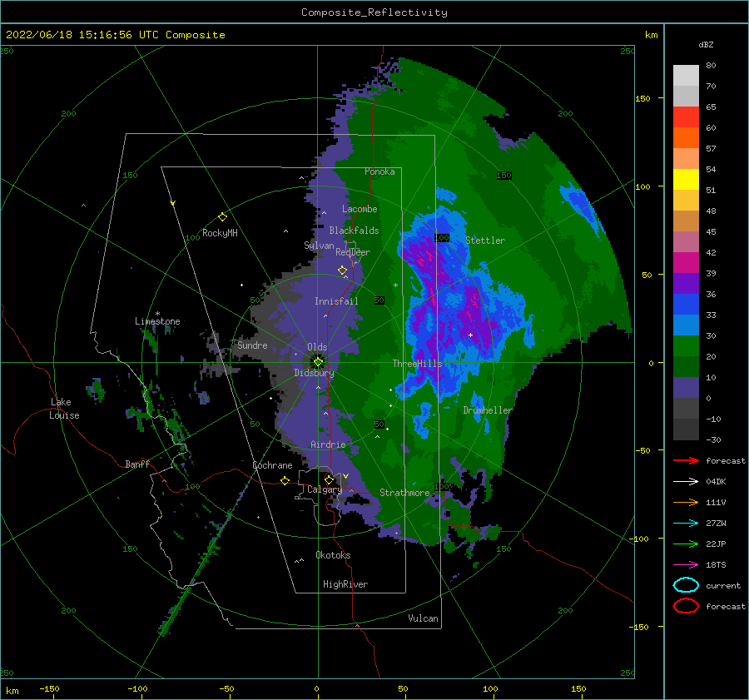This screenshot has height=700, width=749.
Task: Click the slate purple swatch between 10 and 0
Action: tap(686, 388)
